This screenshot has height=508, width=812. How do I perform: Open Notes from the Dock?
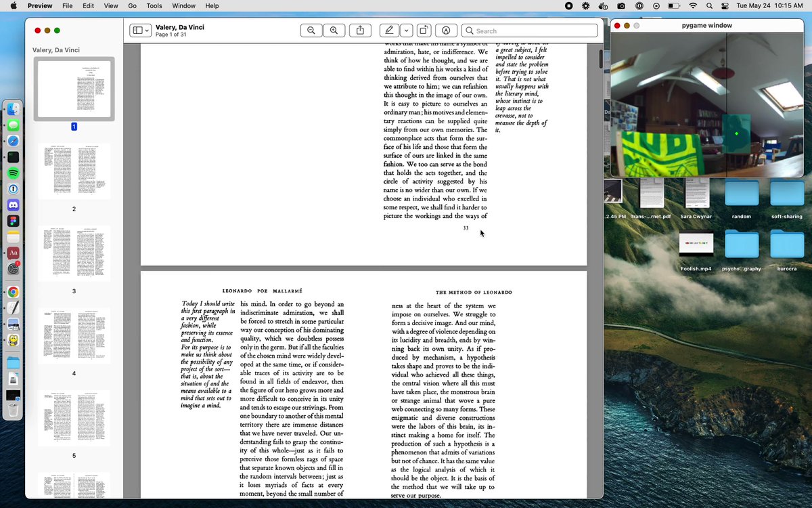(x=13, y=237)
